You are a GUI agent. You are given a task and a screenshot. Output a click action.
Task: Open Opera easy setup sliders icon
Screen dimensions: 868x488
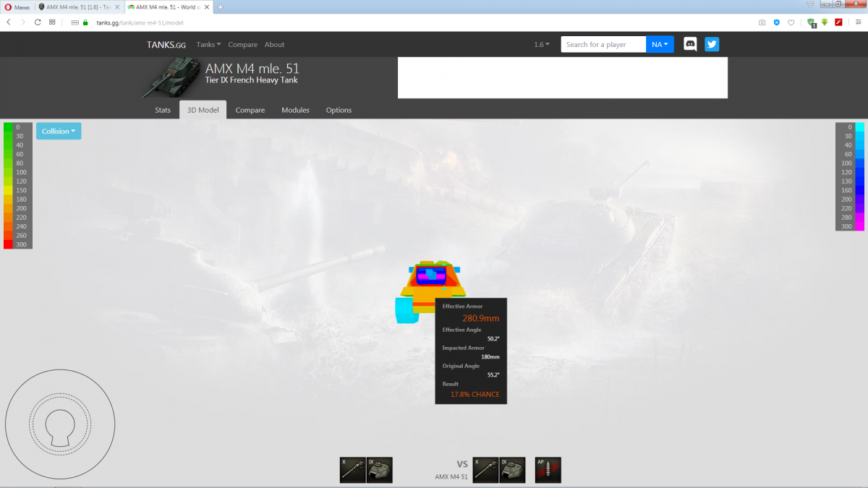858,22
